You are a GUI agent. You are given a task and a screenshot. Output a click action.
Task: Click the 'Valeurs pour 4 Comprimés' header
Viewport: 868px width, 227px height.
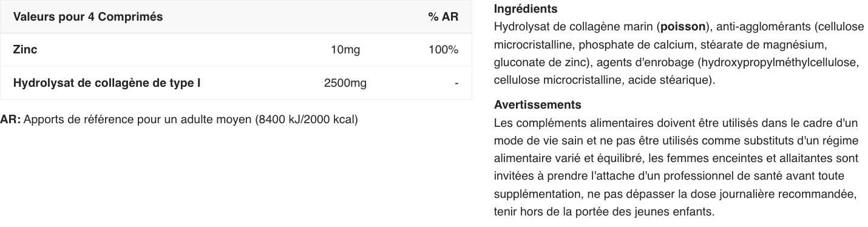tap(88, 17)
